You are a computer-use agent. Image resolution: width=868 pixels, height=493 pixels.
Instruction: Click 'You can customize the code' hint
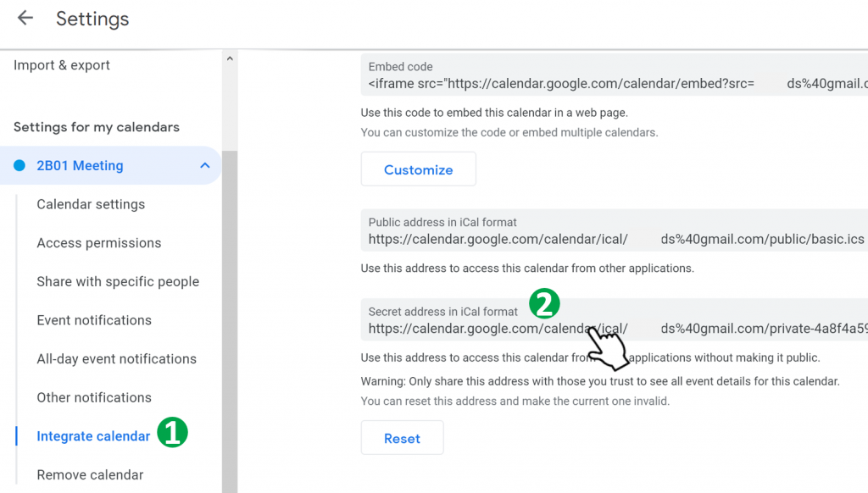click(x=509, y=133)
